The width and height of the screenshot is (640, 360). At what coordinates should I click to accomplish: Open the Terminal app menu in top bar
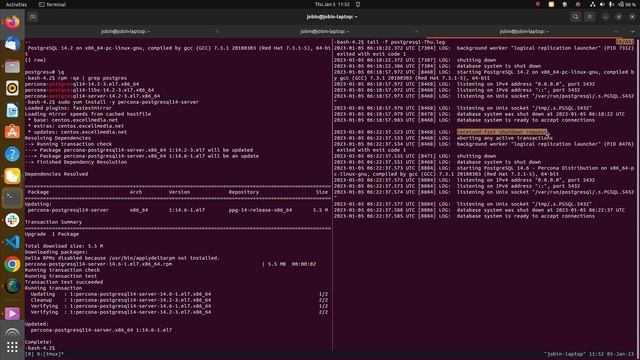point(52,4)
